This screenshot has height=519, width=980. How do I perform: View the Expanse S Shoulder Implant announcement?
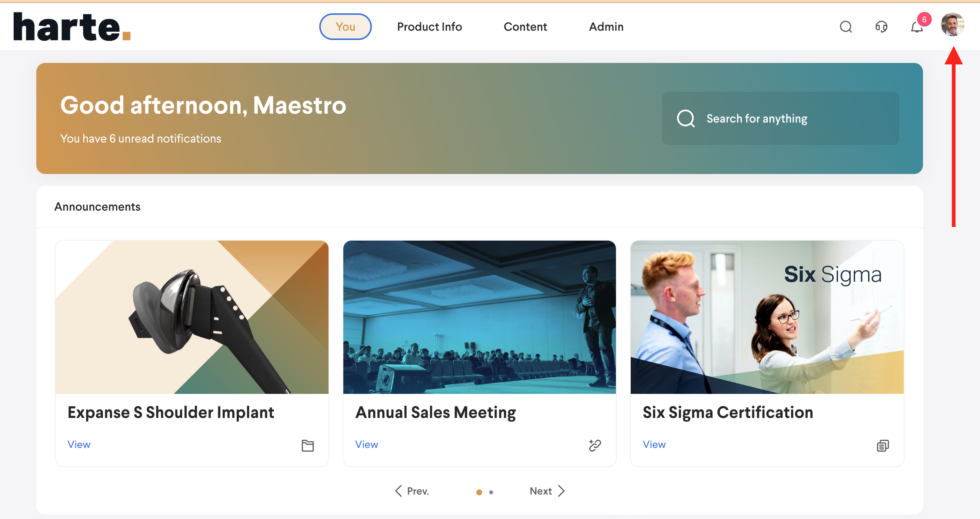[x=79, y=445]
